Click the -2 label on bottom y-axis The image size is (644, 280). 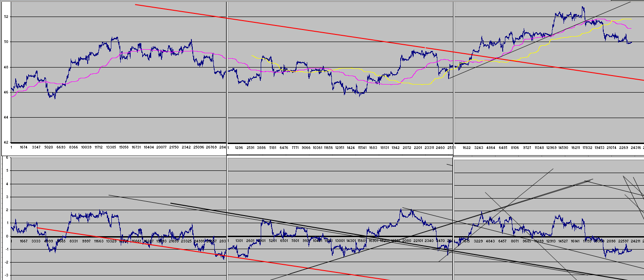(7, 262)
